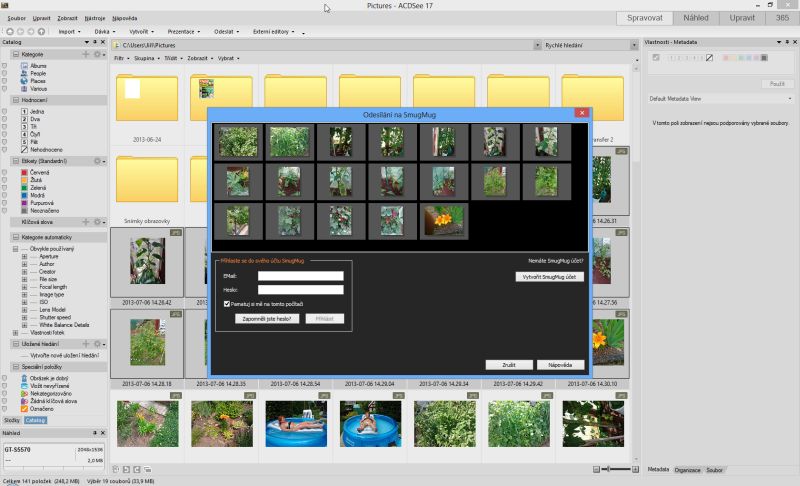Click zoom-in plus icon beside thumbnail slider
Screen dimensions: 800x486
pos(635,469)
